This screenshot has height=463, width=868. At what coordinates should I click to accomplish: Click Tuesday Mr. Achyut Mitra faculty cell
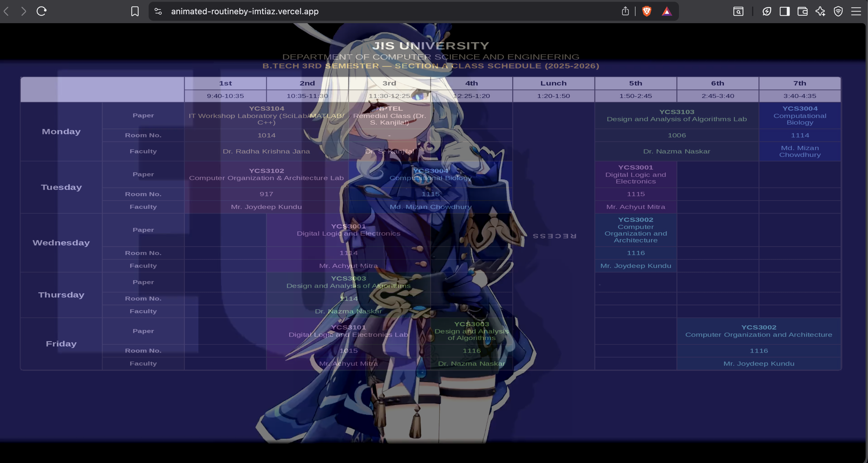[636, 207]
